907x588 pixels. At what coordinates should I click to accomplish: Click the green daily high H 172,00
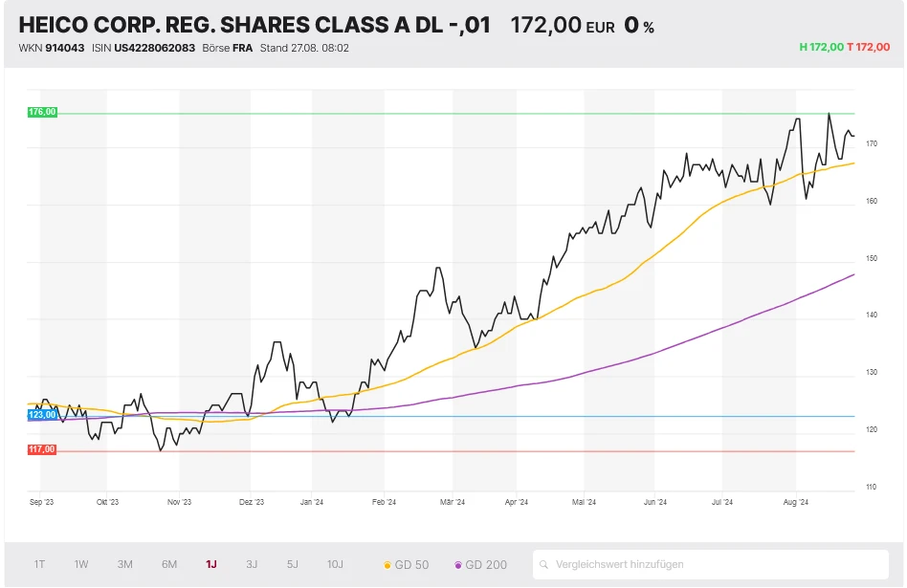point(821,47)
